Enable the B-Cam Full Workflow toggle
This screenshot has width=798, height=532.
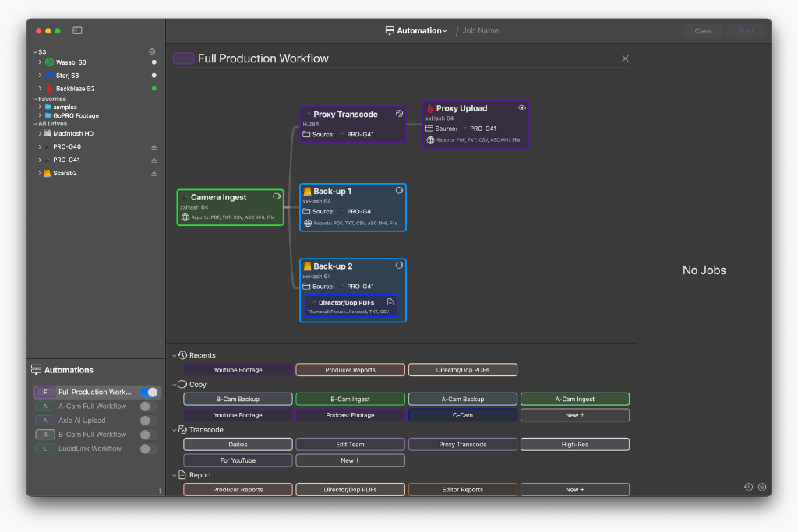coord(149,435)
